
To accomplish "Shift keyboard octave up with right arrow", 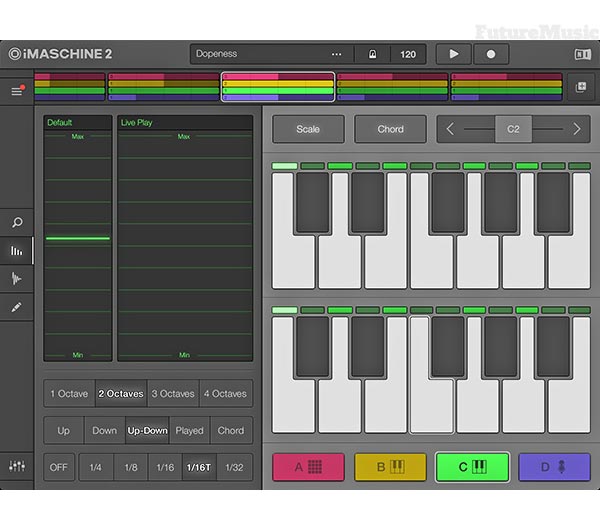I will 577,129.
